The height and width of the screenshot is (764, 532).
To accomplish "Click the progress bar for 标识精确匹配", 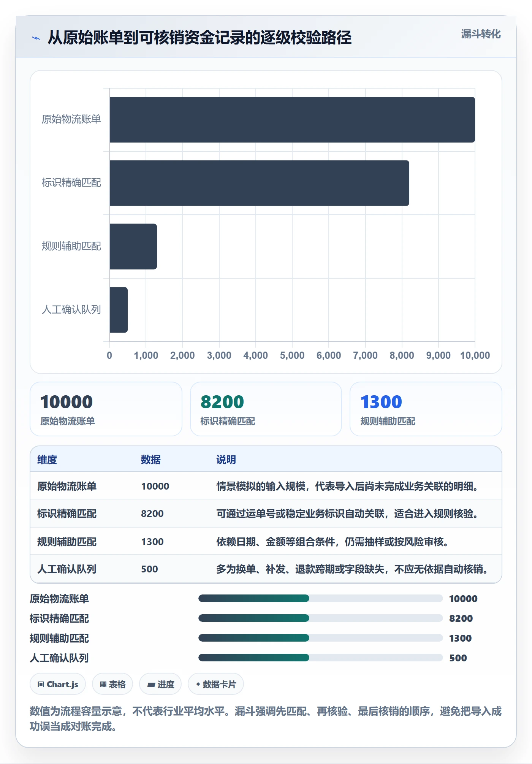I will 320,618.
